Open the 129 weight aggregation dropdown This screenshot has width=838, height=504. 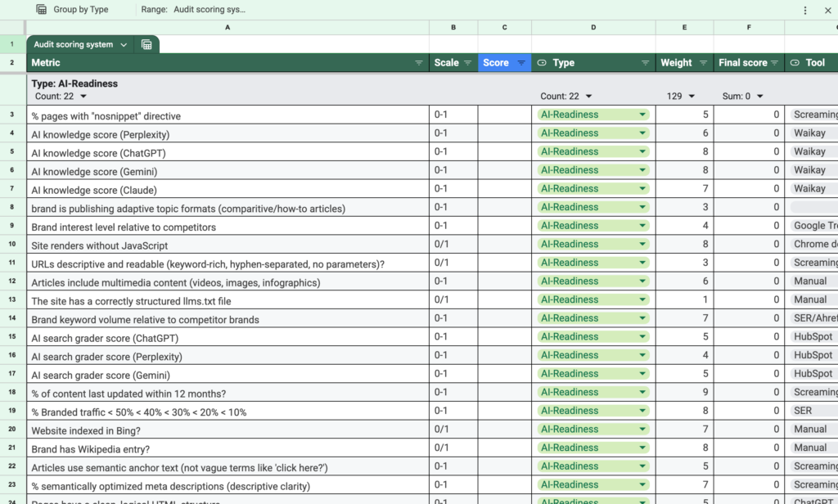pos(692,97)
